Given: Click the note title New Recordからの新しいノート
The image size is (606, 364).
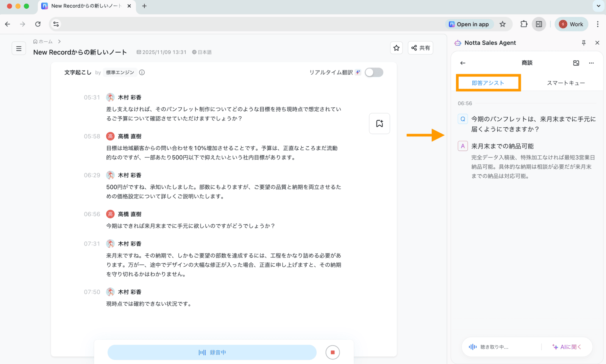Looking at the screenshot, I should 80,52.
